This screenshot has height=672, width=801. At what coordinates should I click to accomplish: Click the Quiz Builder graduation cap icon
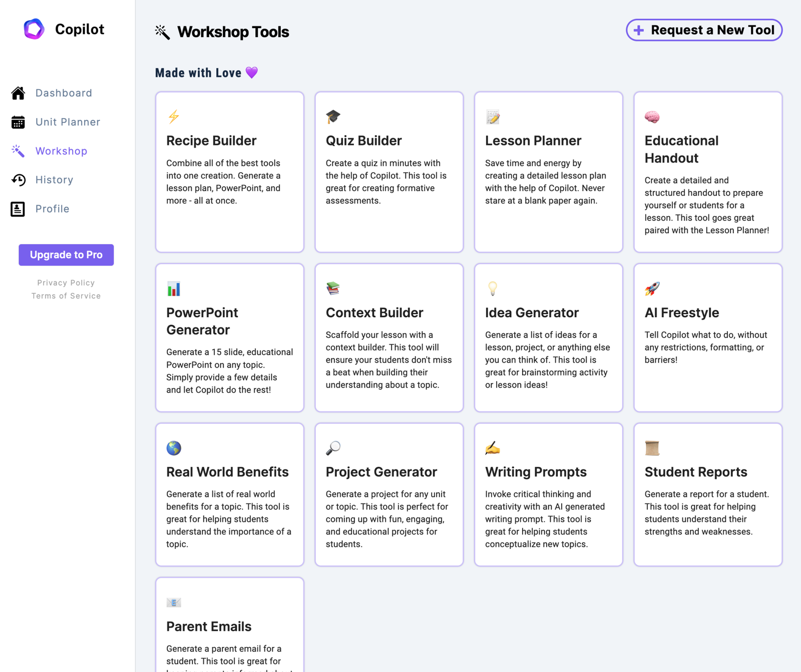point(333,117)
